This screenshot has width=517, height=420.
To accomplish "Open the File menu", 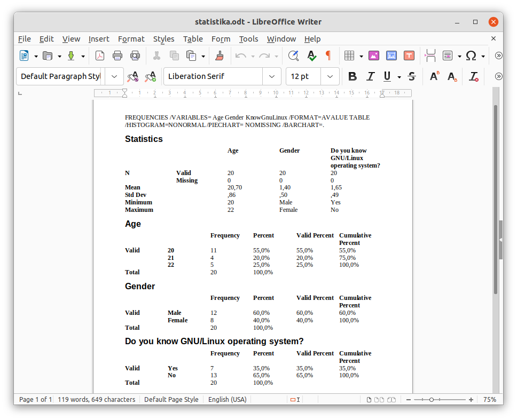I will point(25,39).
